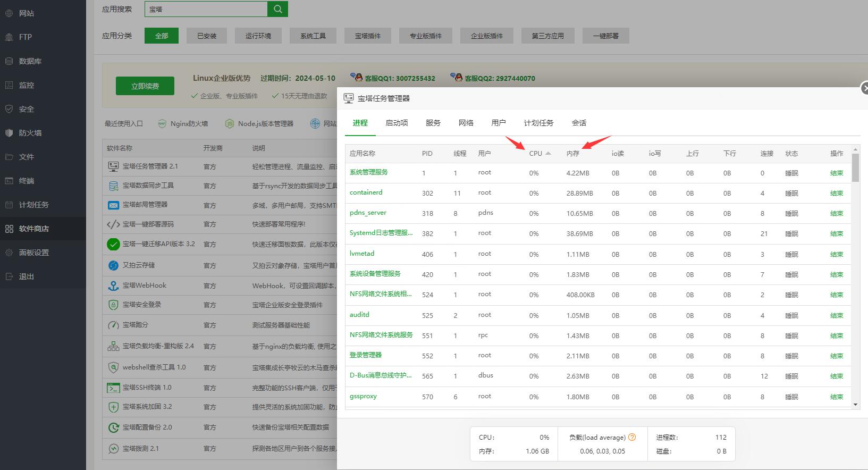Filter apps by 企业版插件 category

(487, 36)
